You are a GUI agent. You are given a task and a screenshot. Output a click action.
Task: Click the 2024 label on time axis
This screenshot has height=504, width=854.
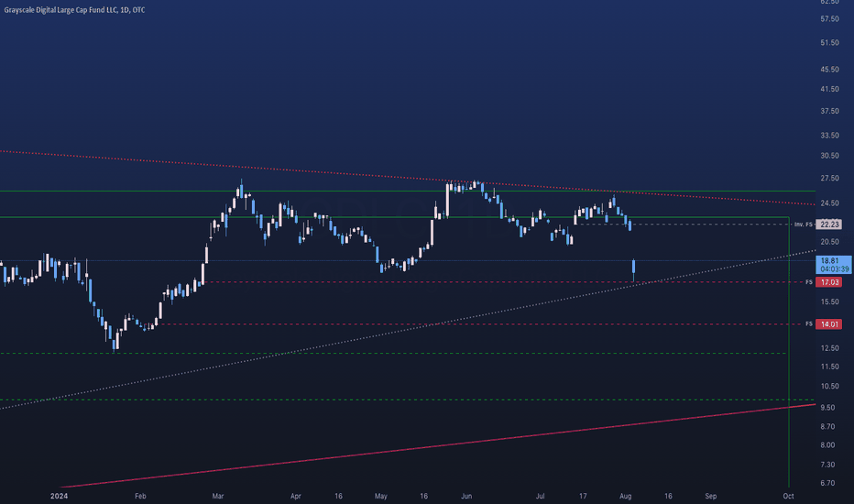59,496
